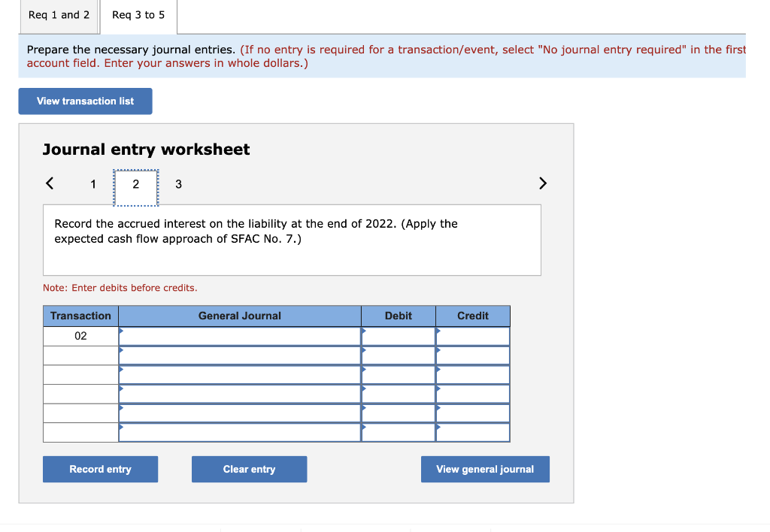770x532 pixels.
Task: Expand the Debit dropdown in row one
Action: (x=398, y=336)
